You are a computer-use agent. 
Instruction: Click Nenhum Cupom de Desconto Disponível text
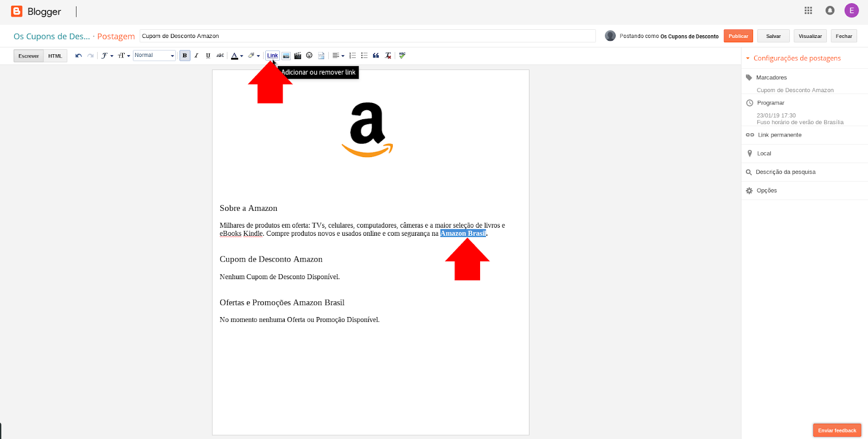280,277
